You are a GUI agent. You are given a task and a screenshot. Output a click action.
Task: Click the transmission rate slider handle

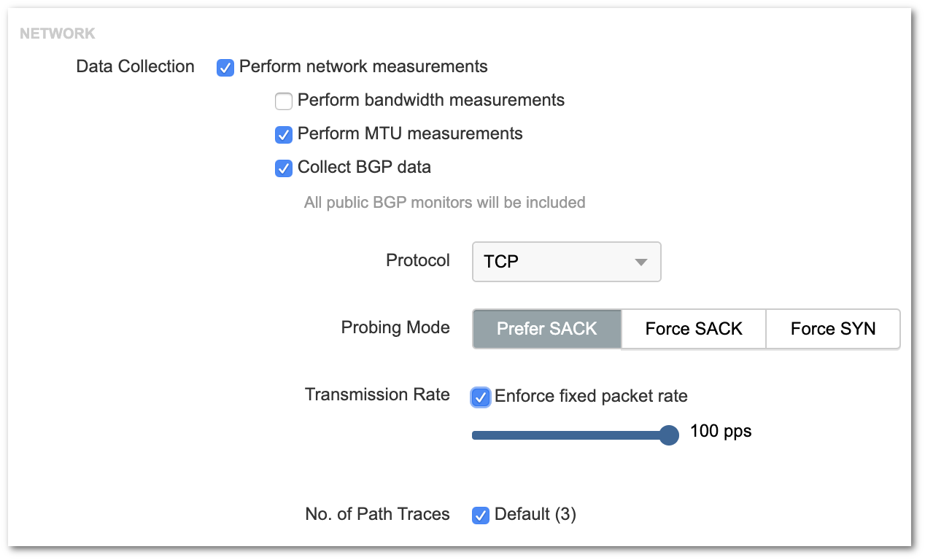click(x=669, y=435)
